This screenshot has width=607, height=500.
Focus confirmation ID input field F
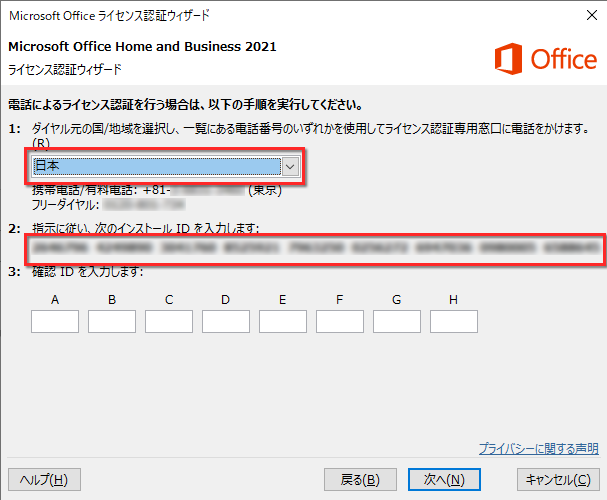click(x=340, y=321)
